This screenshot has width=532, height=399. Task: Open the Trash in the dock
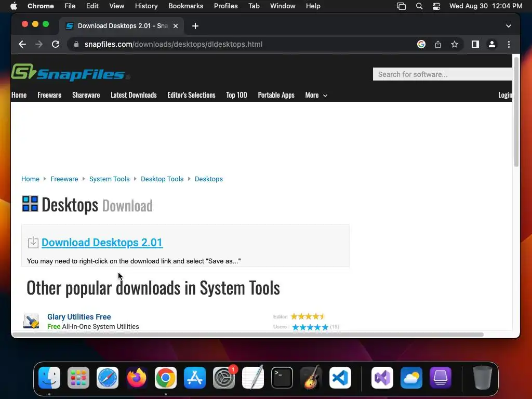pos(483,378)
